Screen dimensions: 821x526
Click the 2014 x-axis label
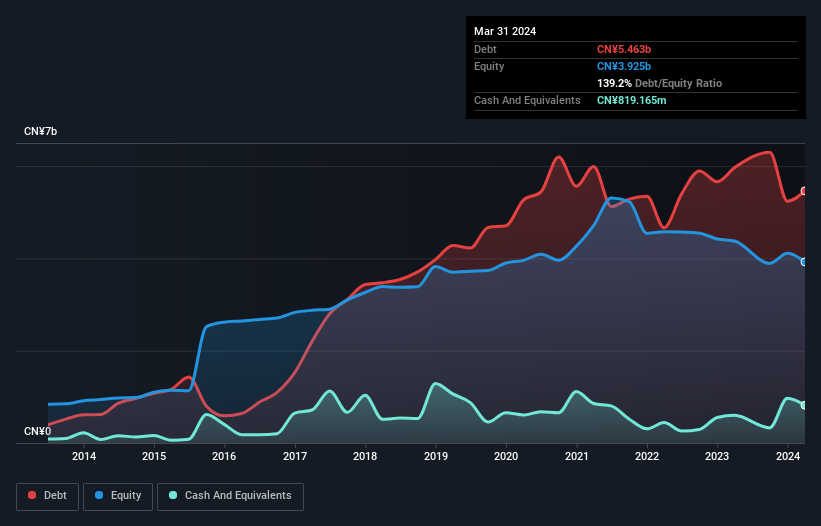tap(84, 456)
